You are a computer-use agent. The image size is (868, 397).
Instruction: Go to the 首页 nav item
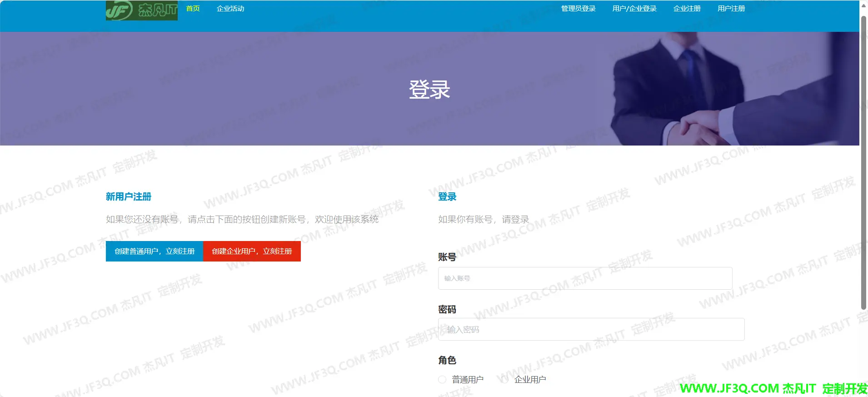tap(193, 9)
